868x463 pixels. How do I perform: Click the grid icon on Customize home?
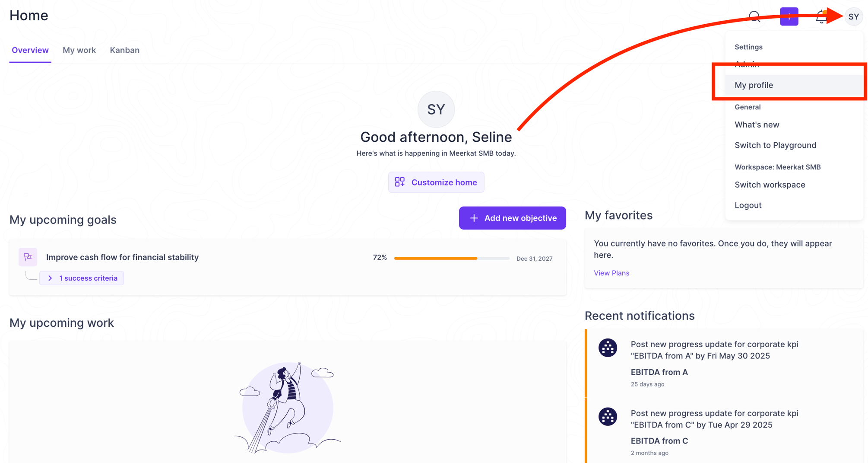tap(400, 182)
